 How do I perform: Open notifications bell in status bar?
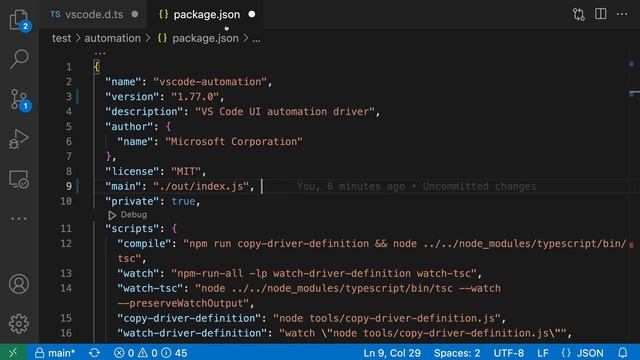622,353
